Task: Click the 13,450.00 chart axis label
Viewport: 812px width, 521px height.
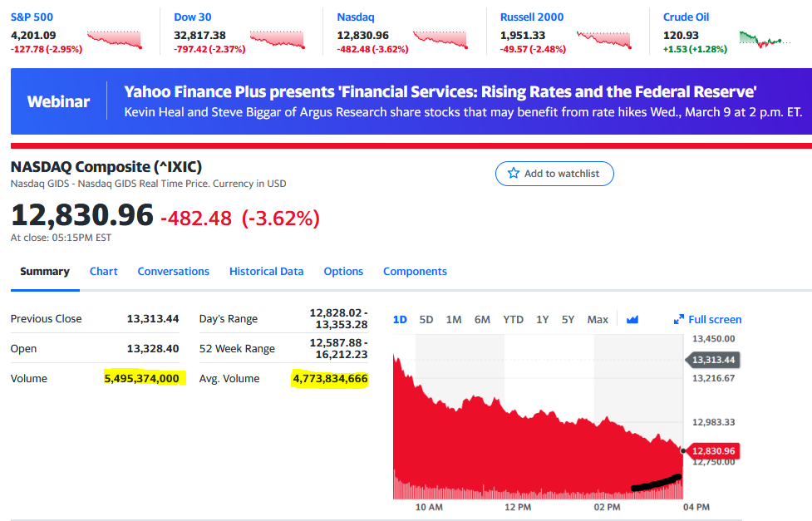Action: point(713,339)
